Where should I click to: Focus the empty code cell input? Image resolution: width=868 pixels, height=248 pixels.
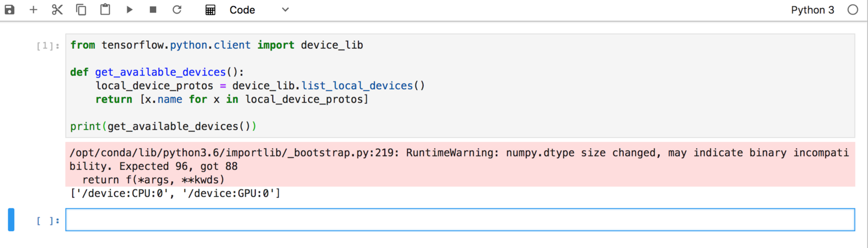(460, 220)
